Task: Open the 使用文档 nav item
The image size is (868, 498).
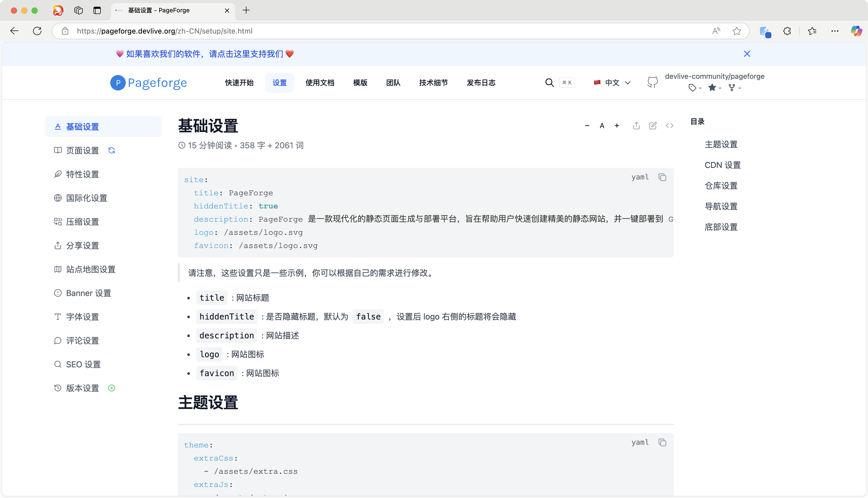Action: 320,83
